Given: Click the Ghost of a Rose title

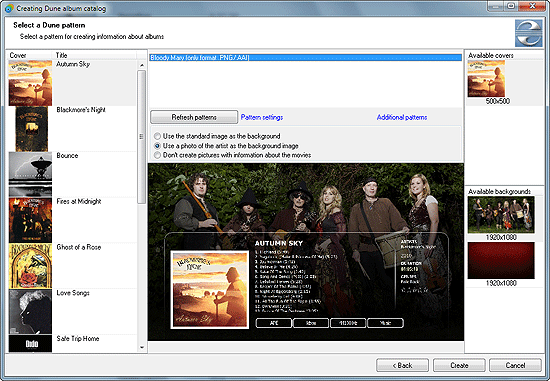Looking at the screenshot, I should pyautogui.click(x=79, y=247).
